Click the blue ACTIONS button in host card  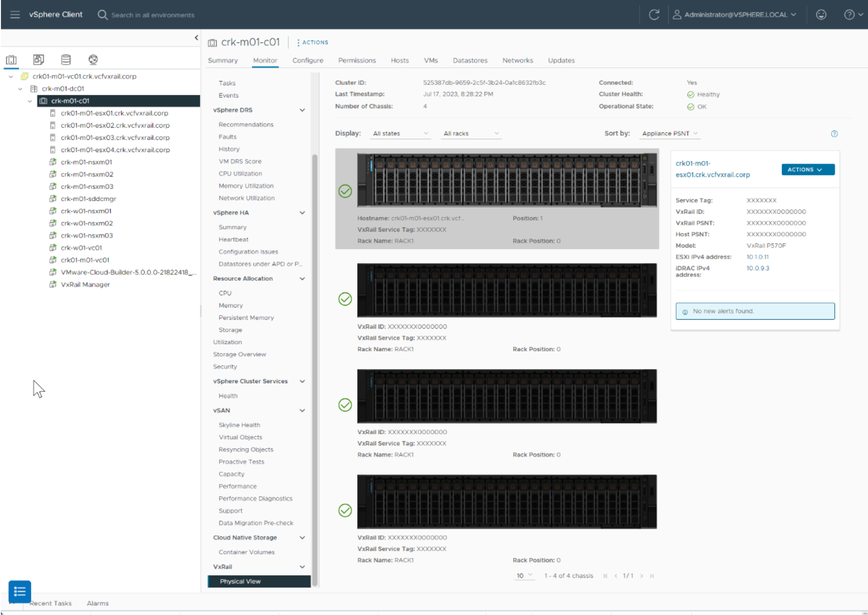click(x=808, y=170)
